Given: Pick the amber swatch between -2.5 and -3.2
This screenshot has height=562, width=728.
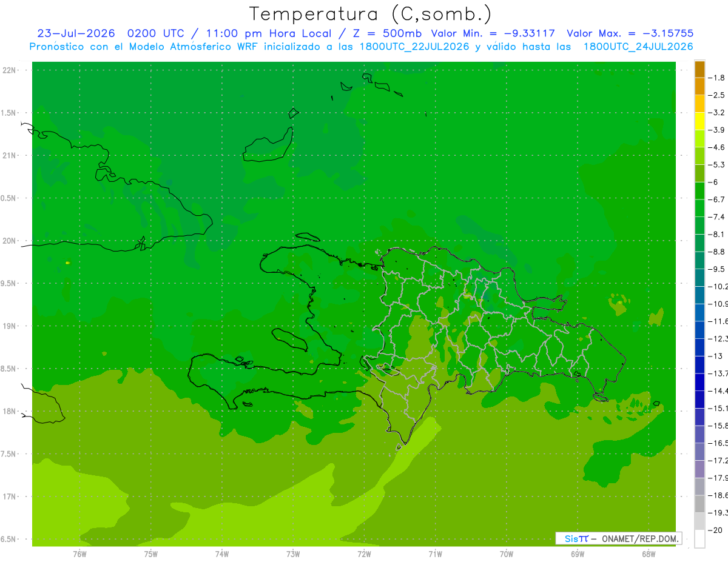Looking at the screenshot, I should tap(699, 104).
